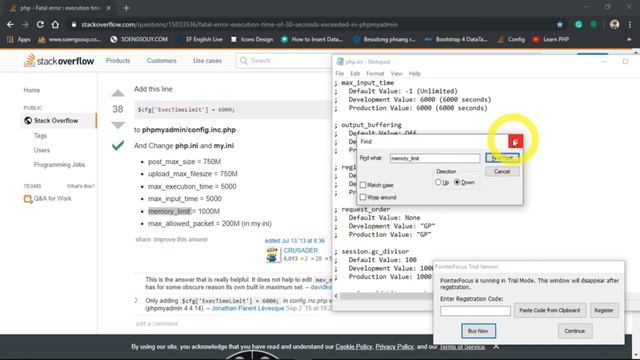The image size is (640, 360).
Task: Click improve this answer link
Action: 180,239
